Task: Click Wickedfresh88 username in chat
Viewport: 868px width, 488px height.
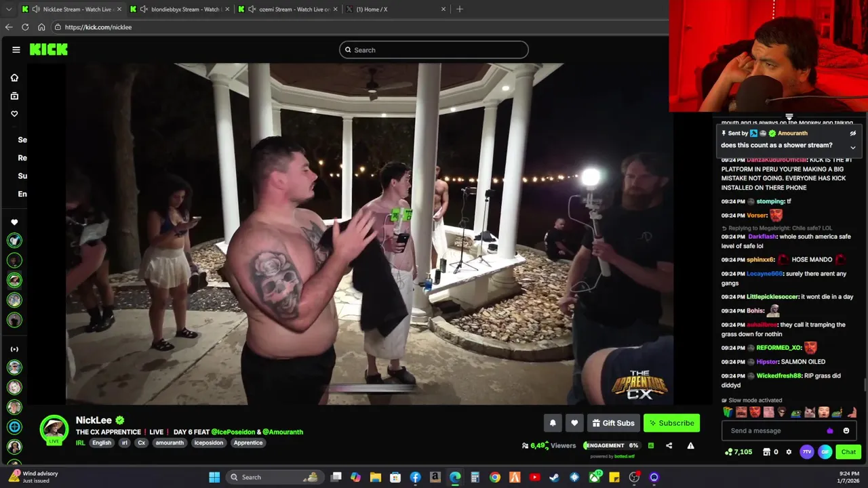Action: point(778,375)
